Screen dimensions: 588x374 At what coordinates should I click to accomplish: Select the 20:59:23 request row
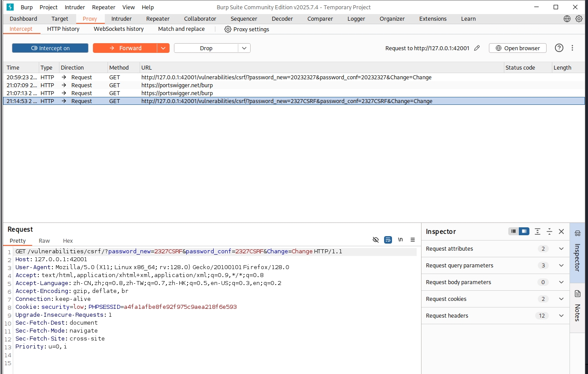[x=294, y=78]
